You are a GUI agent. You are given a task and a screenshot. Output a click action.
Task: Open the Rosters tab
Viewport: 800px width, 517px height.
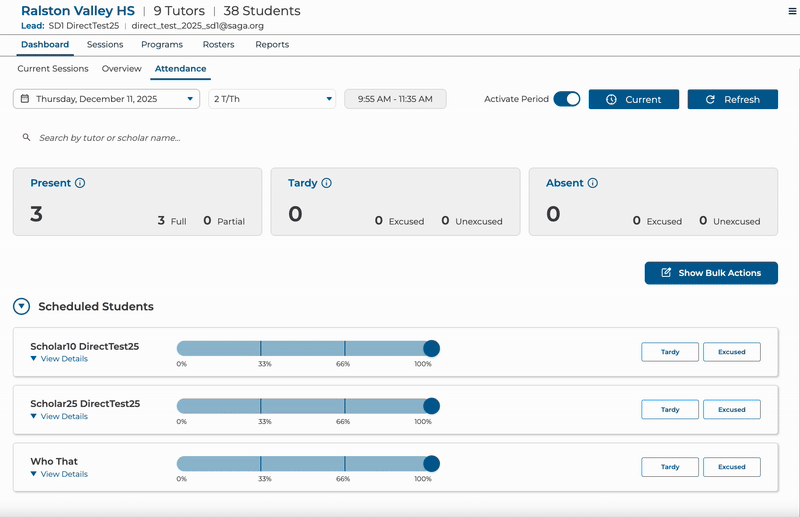[218, 44]
